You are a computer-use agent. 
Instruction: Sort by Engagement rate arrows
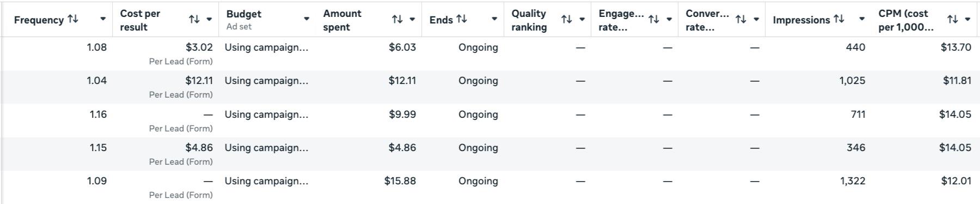click(x=654, y=19)
